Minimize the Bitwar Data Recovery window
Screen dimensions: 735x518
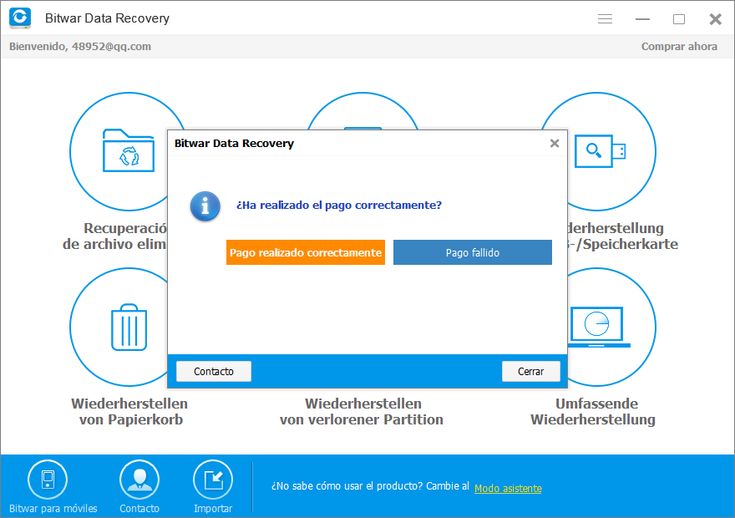pyautogui.click(x=642, y=19)
